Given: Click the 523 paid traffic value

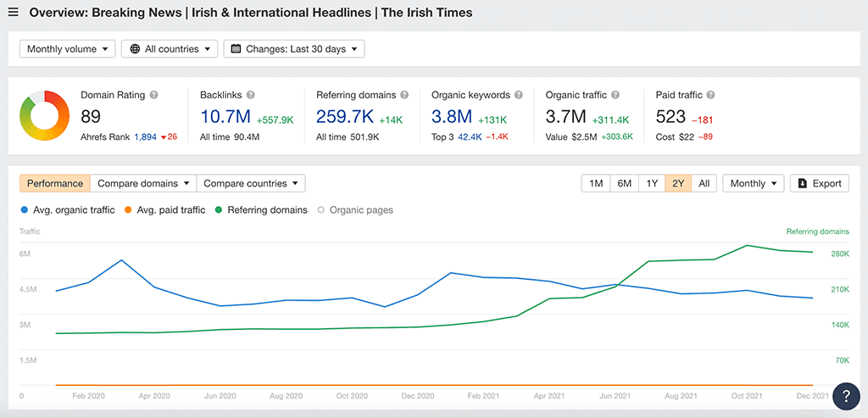Looking at the screenshot, I should point(670,117).
